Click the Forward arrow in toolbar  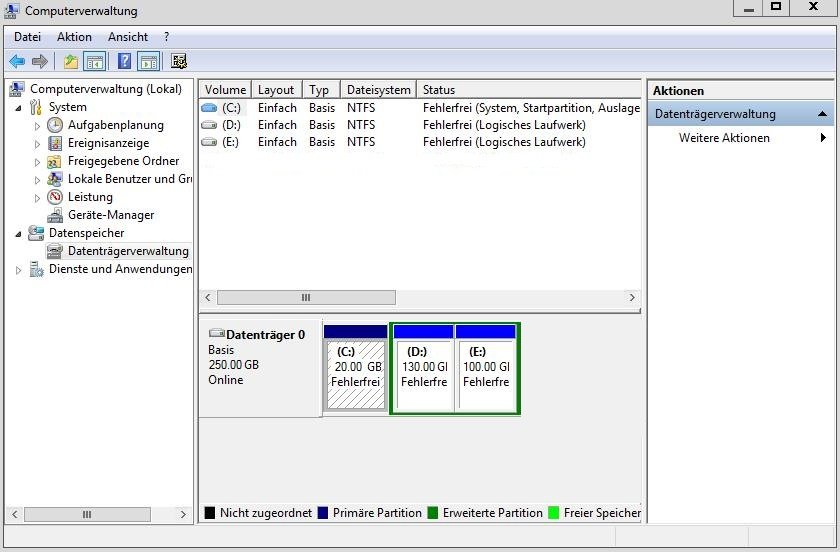[x=40, y=62]
